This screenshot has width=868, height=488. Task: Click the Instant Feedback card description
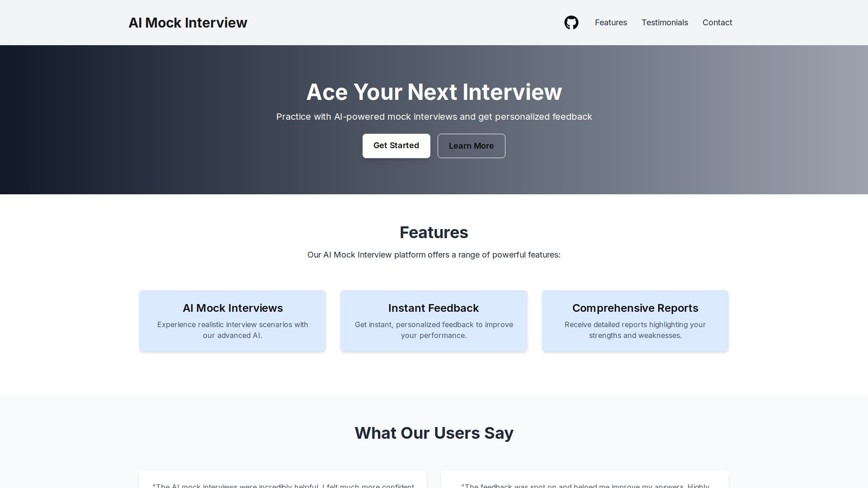[x=434, y=330]
